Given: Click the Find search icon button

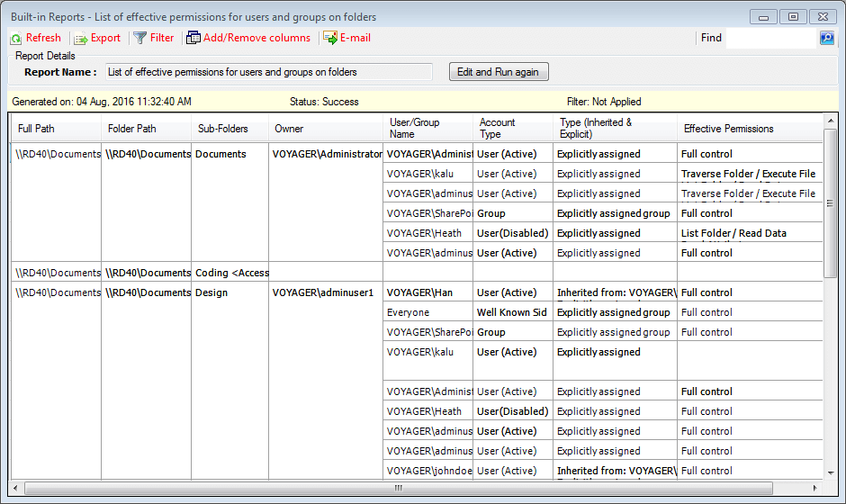Looking at the screenshot, I should tap(826, 38).
